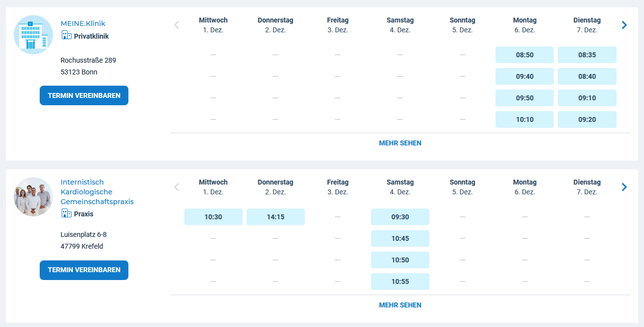The width and height of the screenshot is (644, 327).
Task: Choose the Wednesday 10:30 slot
Action: [213, 217]
